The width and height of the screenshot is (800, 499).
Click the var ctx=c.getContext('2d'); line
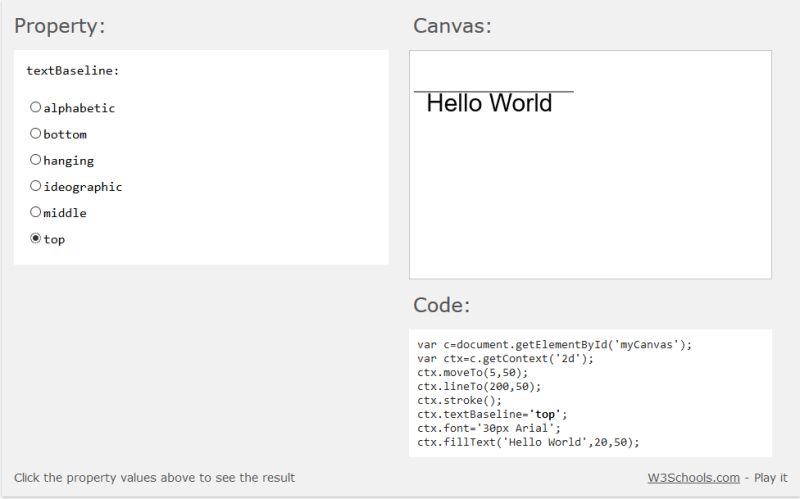(x=505, y=359)
